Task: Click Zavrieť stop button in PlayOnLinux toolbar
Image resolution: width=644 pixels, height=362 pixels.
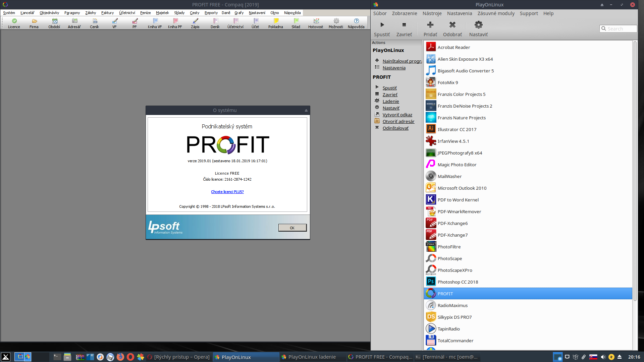Action: [x=404, y=29]
